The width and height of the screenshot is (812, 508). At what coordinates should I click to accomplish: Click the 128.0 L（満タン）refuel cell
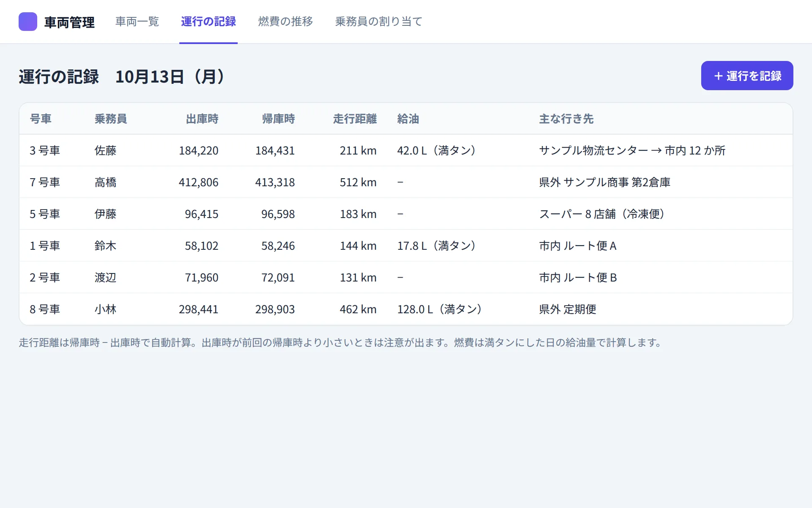tap(439, 309)
